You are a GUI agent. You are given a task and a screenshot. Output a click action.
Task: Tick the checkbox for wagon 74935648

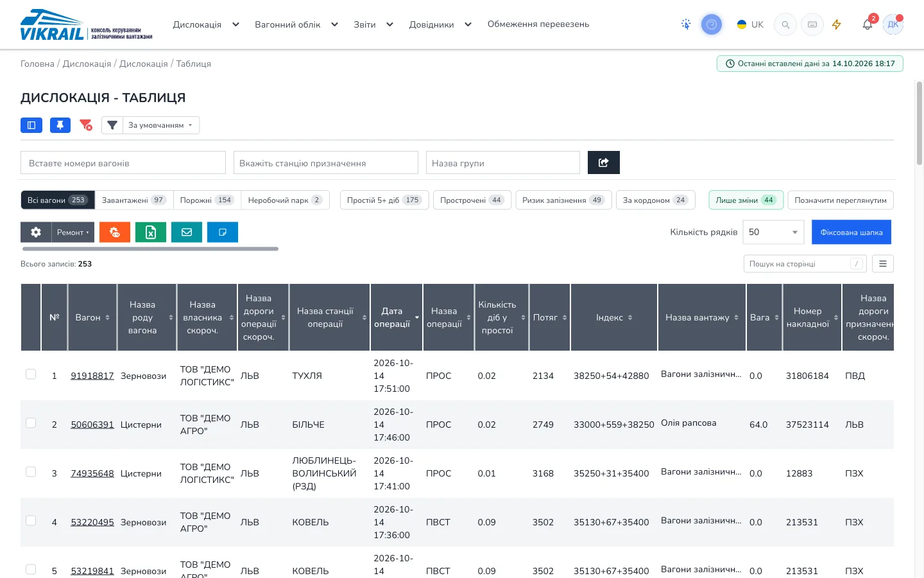coord(31,471)
